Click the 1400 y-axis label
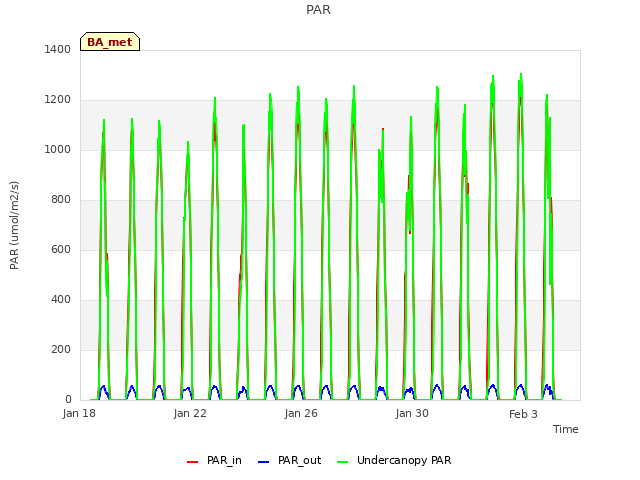This screenshot has height=480, width=640. pyautogui.click(x=58, y=49)
